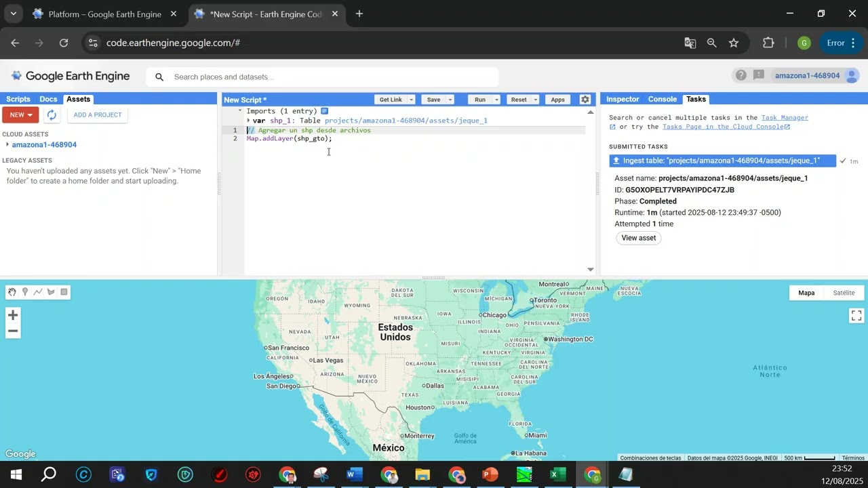Click the Save button
The image size is (868, 488).
[433, 100]
